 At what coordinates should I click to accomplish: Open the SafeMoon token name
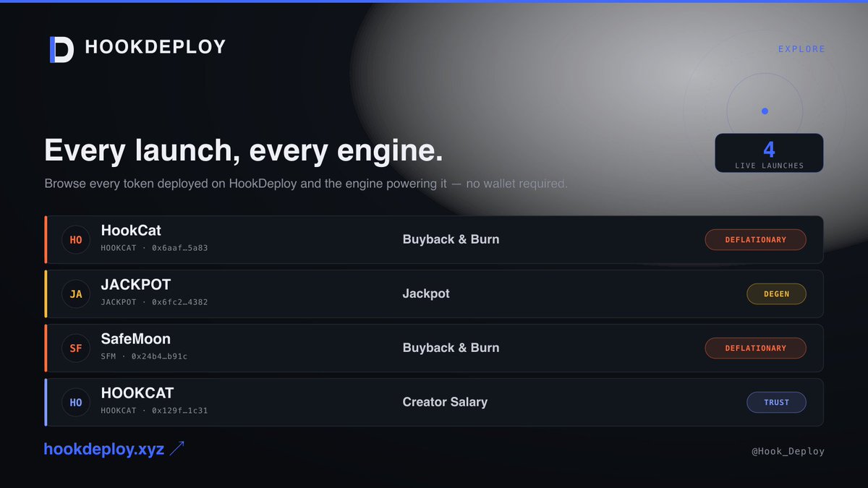pyautogui.click(x=136, y=339)
